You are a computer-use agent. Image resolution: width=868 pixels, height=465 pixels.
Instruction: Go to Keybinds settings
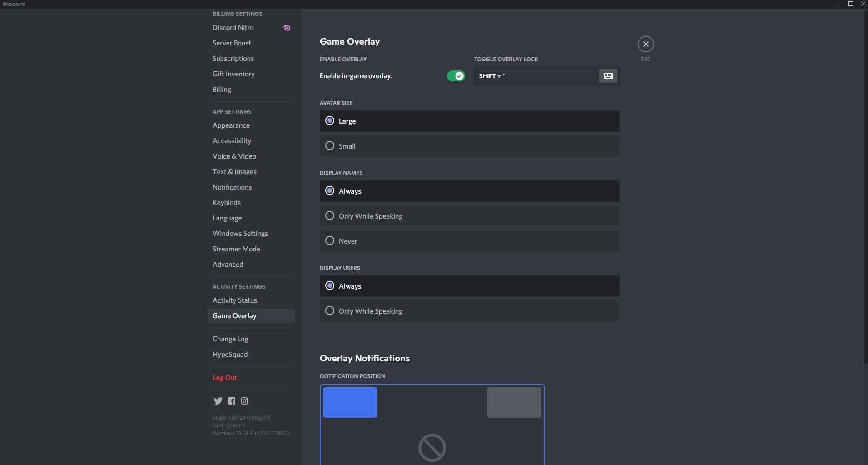(227, 203)
